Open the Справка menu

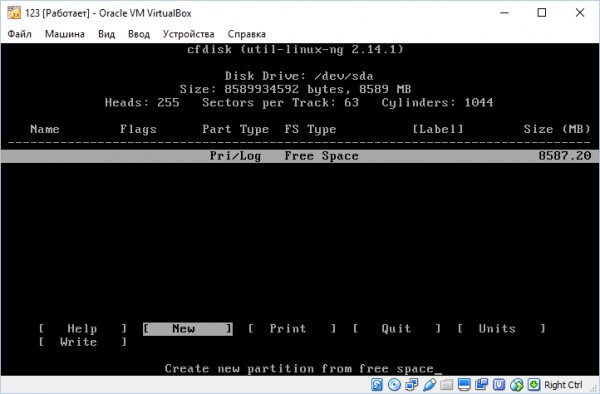[246, 34]
